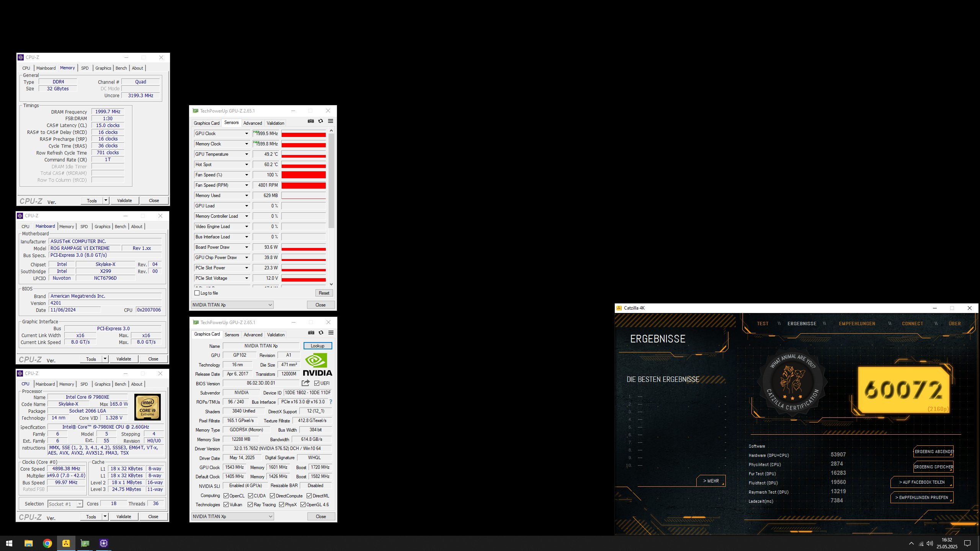Click the GPU-Z Sensors window screenshot camera icon
The width and height of the screenshot is (980, 551).
tap(311, 121)
